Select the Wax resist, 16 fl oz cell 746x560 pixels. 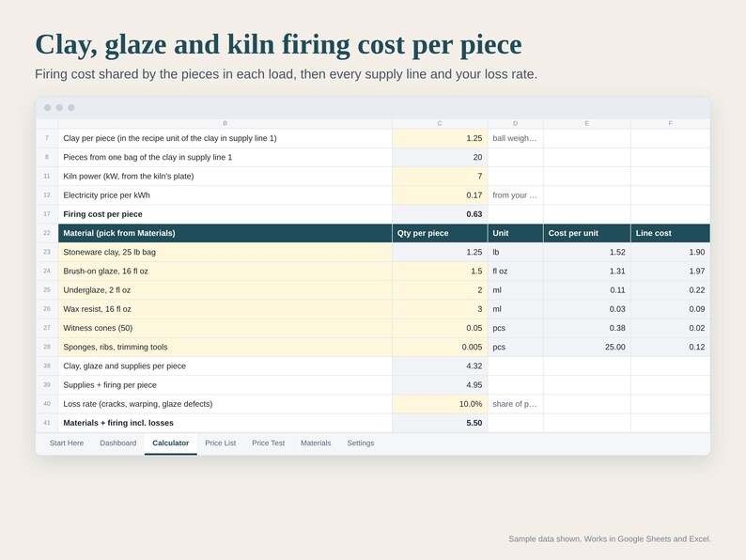(225, 309)
